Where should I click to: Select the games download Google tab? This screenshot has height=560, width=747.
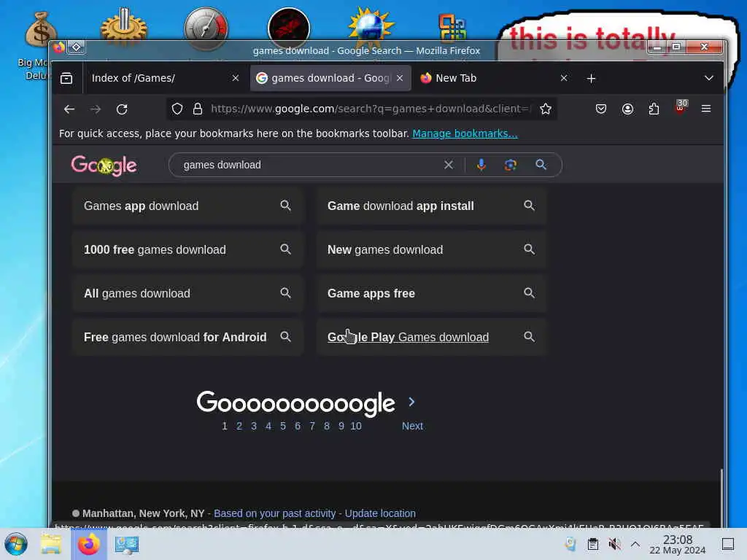tap(330, 78)
